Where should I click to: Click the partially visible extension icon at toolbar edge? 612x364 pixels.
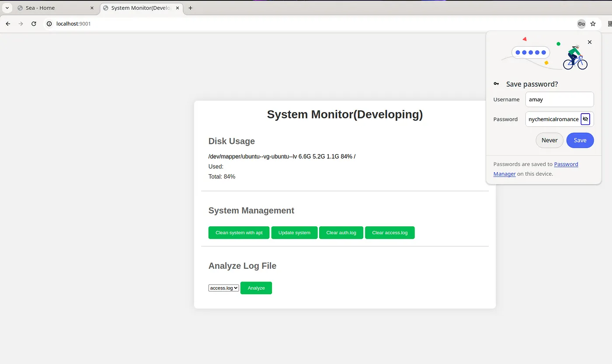(610, 24)
